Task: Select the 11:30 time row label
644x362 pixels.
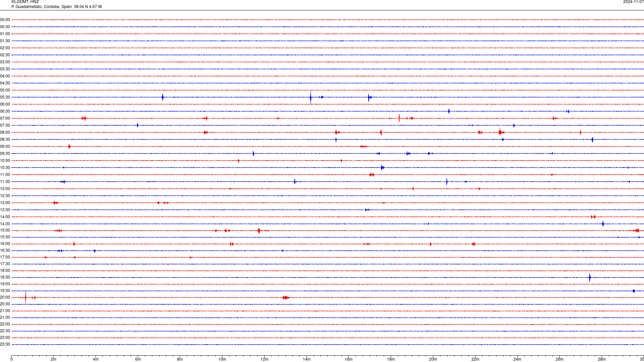Action: (5, 182)
